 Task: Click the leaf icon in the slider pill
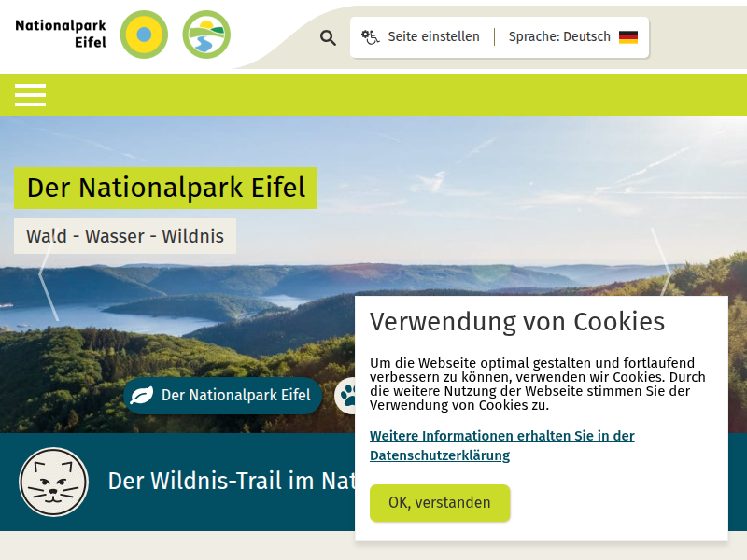pos(142,395)
